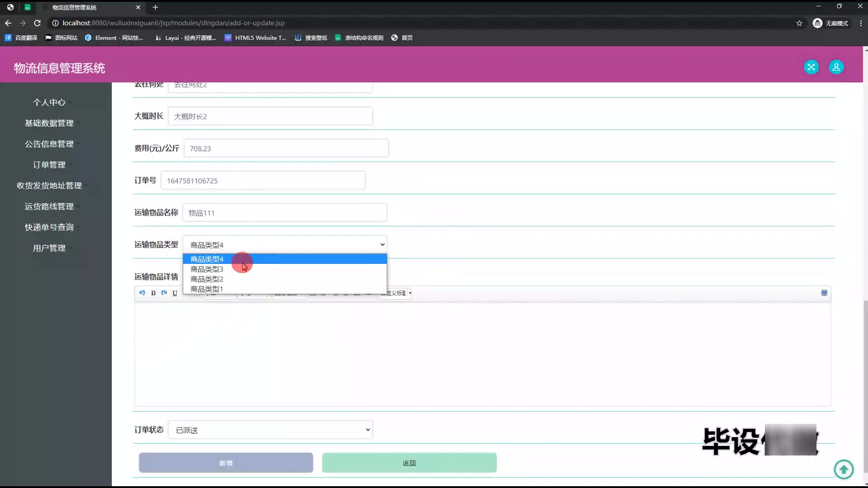Click the teal fullscreen toggle in header
The width and height of the screenshot is (868, 488).
[811, 67]
